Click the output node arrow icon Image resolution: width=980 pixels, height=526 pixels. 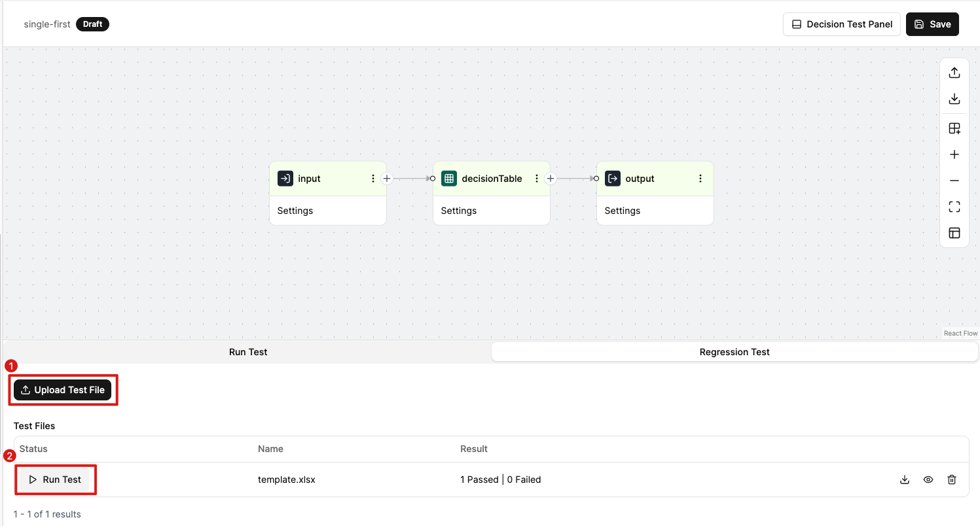(x=613, y=179)
